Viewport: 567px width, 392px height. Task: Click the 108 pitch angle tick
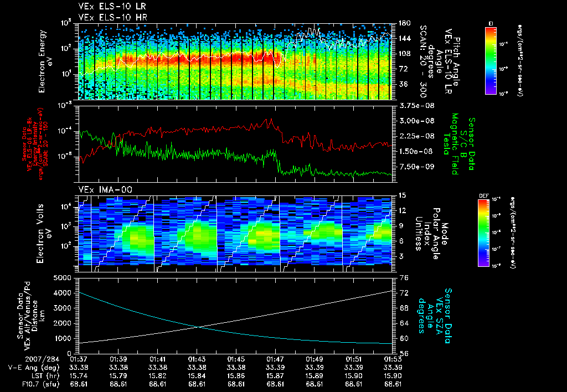[405, 54]
